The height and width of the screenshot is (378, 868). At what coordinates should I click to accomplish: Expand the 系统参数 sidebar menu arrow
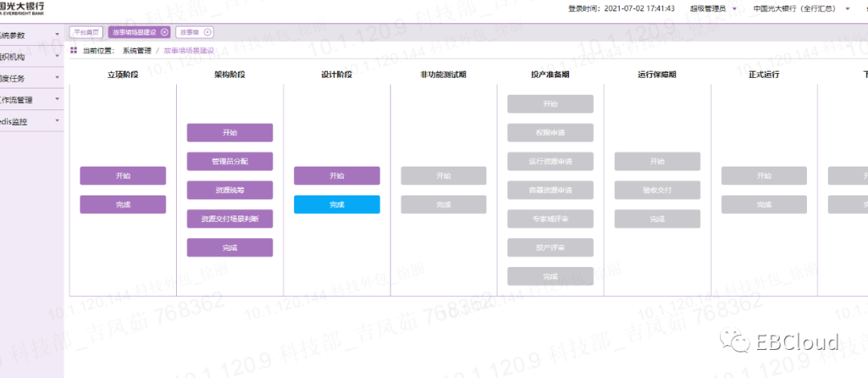[x=57, y=35]
